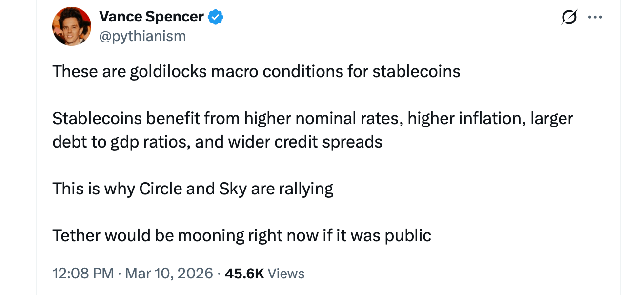The image size is (644, 295).
Task: Click the phrase higher nominal rates
Action: [320, 118]
